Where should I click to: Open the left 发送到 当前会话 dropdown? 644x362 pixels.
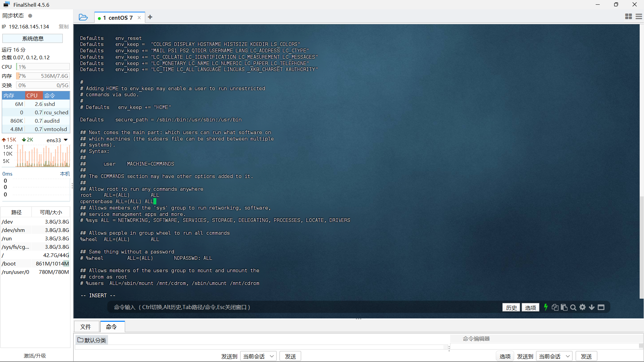click(259, 356)
